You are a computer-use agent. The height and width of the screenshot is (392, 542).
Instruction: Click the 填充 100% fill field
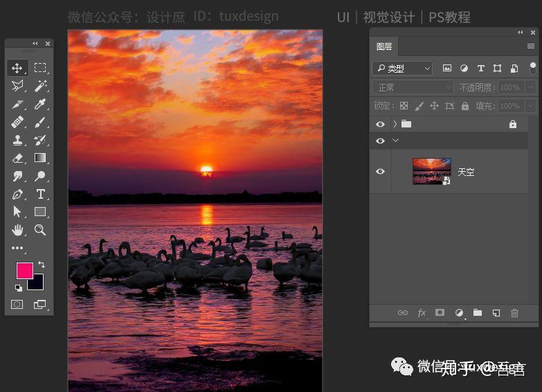point(512,106)
